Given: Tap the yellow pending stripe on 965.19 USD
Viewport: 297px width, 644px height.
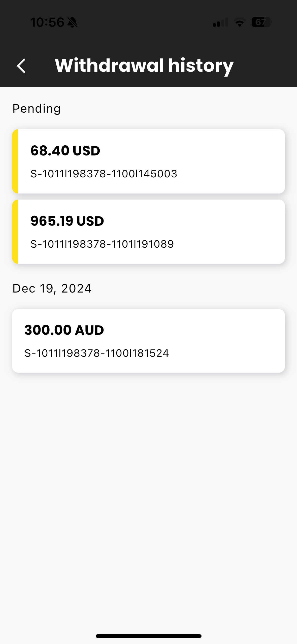Looking at the screenshot, I should pos(15,232).
